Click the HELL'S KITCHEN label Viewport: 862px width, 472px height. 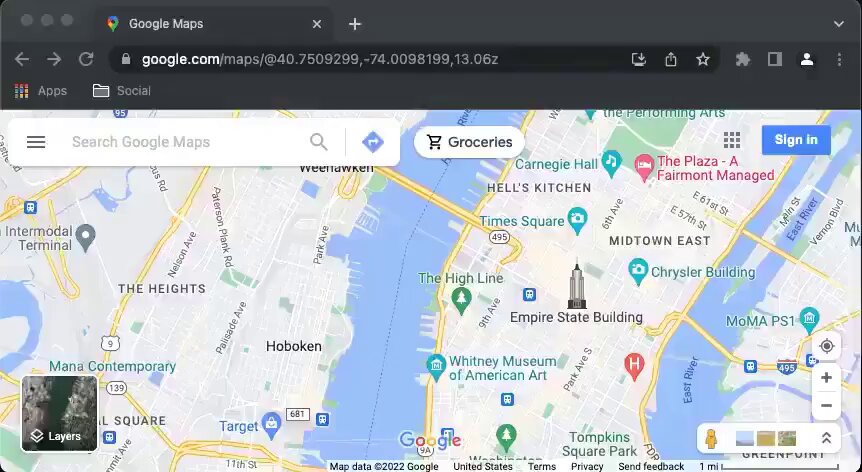539,188
